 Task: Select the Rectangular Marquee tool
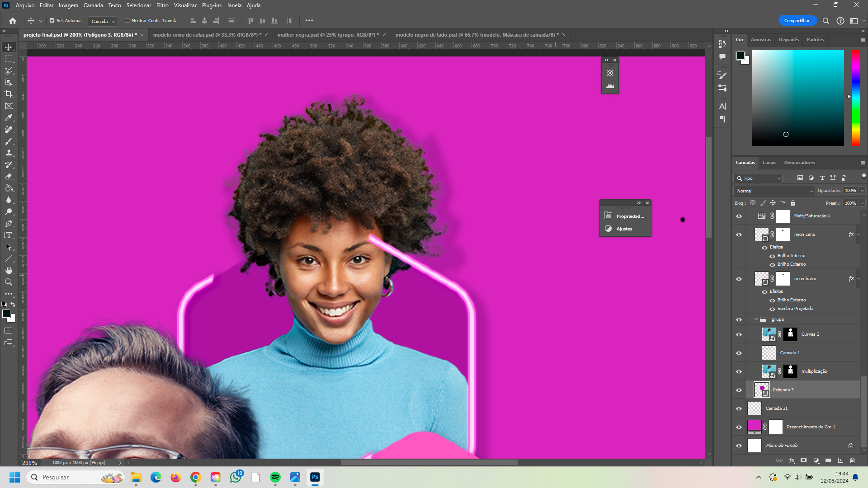pos(9,59)
